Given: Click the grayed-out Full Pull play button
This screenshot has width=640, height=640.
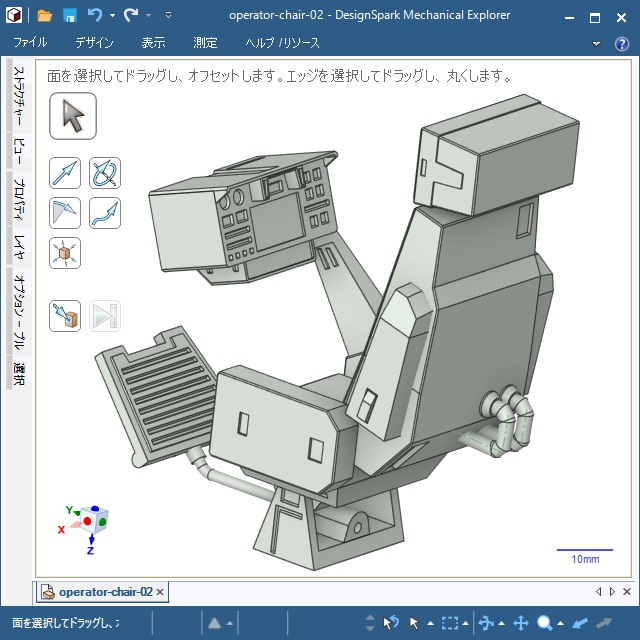Looking at the screenshot, I should click(x=105, y=316).
